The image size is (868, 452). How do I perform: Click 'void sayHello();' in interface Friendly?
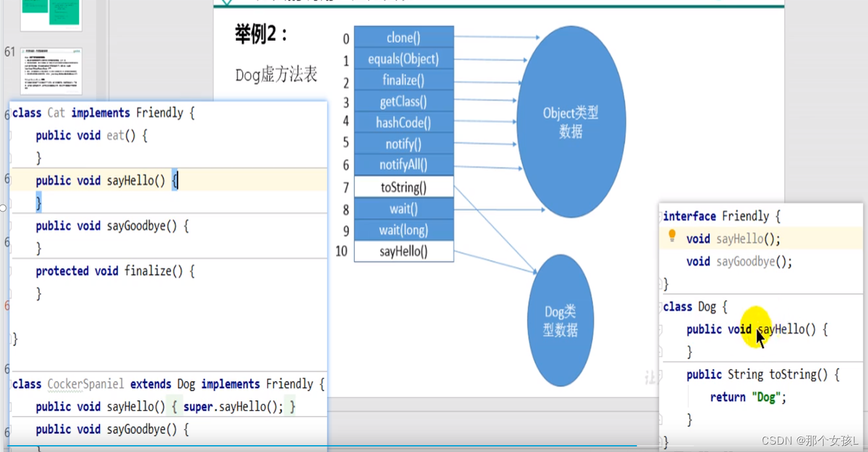733,239
